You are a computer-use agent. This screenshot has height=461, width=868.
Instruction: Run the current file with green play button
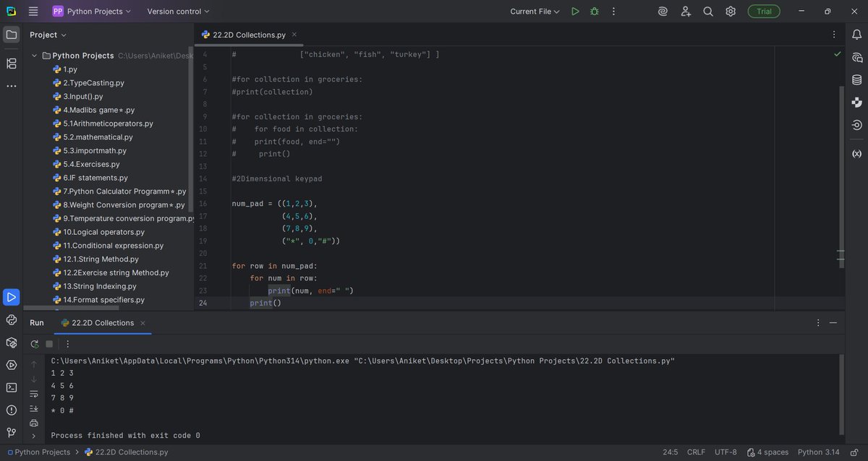tap(575, 12)
